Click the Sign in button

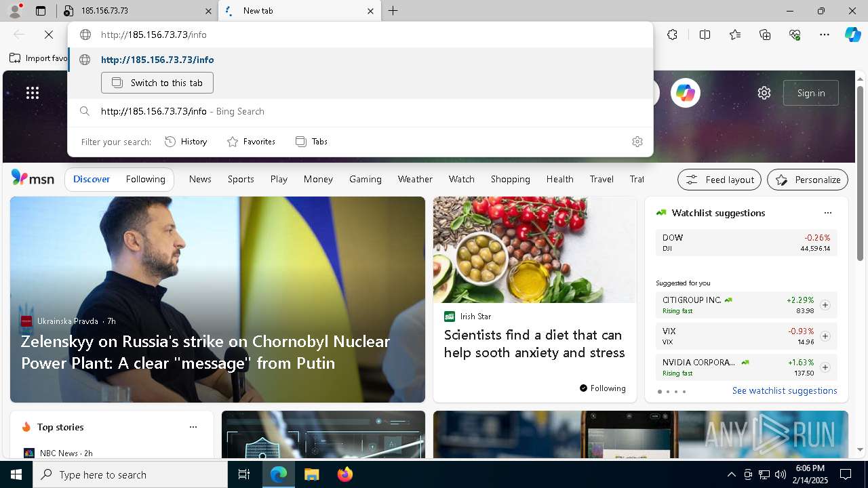click(811, 93)
